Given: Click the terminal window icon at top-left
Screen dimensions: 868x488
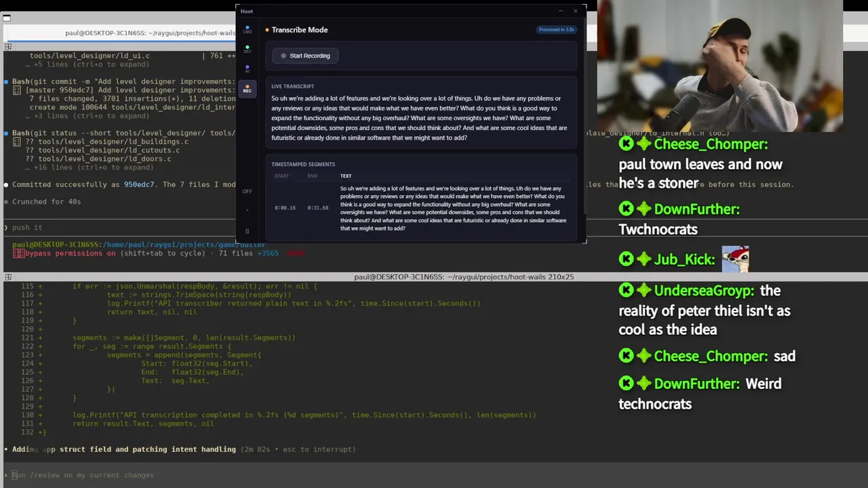Looking at the screenshot, I should click(6, 18).
